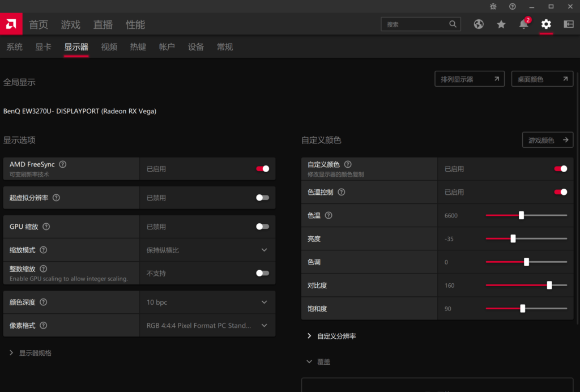
Task: Click the 全局显示 heading text
Action: coord(19,82)
